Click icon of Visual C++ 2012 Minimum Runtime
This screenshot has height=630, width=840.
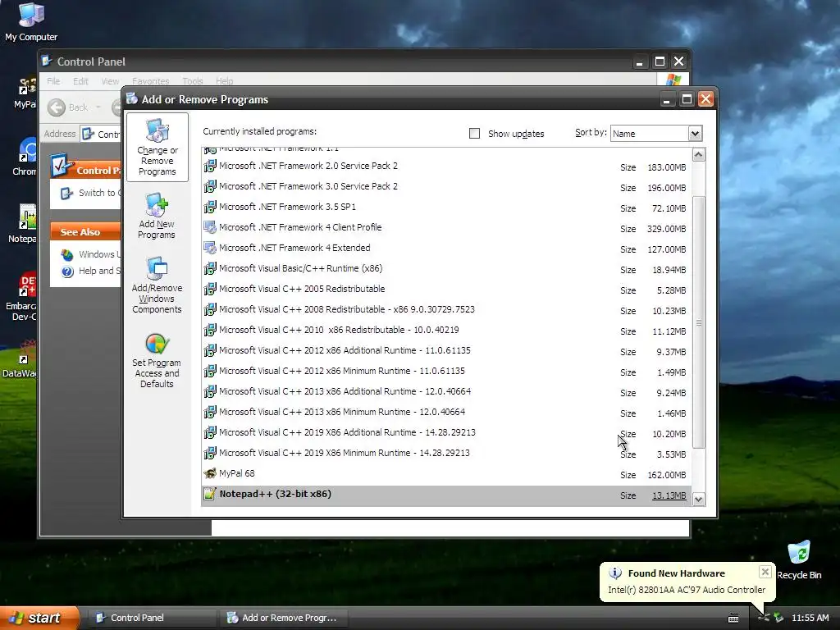pos(210,371)
